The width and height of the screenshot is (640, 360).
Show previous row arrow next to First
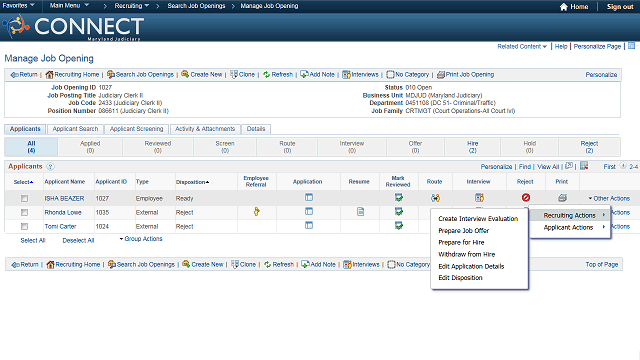tap(623, 166)
